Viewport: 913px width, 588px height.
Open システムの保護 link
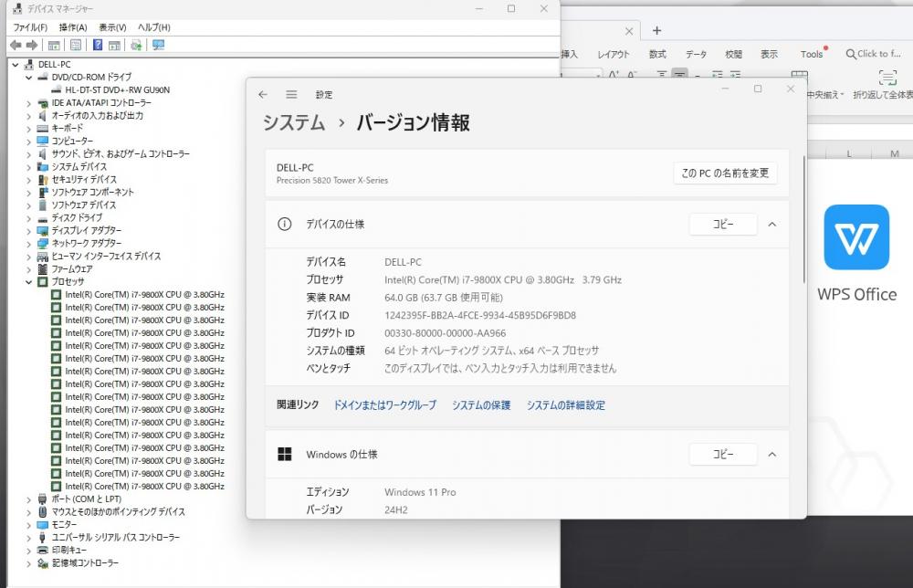click(x=481, y=405)
